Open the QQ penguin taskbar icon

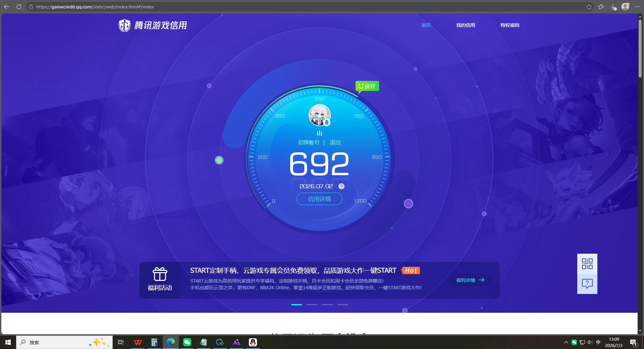tap(253, 342)
